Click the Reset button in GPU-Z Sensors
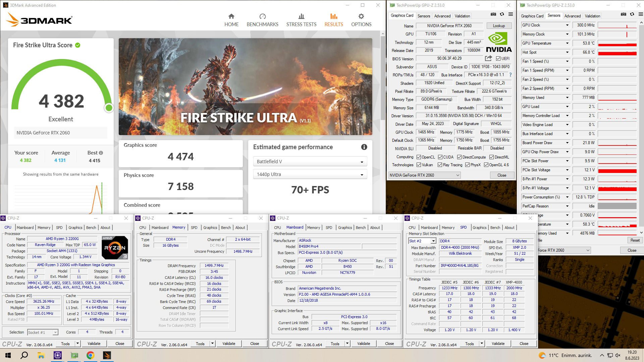This screenshot has height=362, width=644. tap(635, 240)
